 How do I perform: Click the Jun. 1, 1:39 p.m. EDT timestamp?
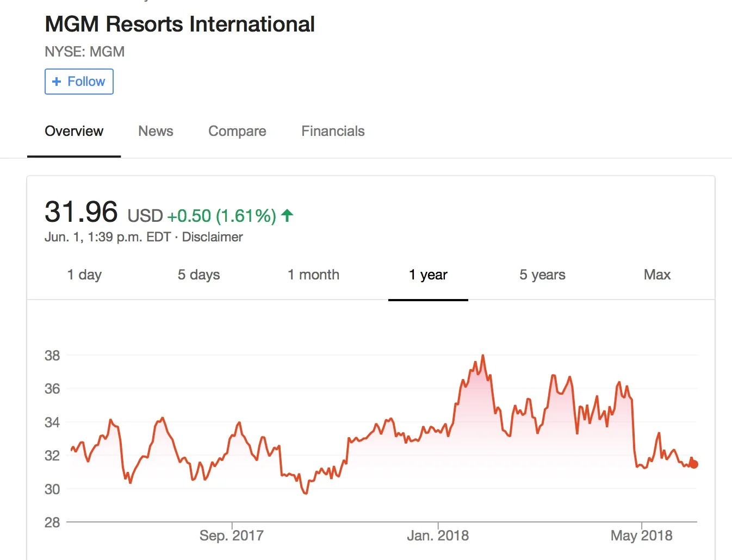[108, 237]
